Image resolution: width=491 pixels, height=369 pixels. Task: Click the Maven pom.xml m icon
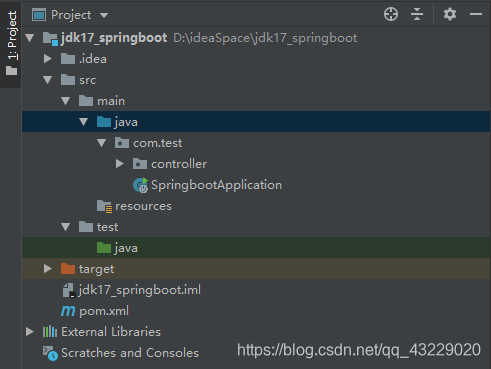click(68, 311)
